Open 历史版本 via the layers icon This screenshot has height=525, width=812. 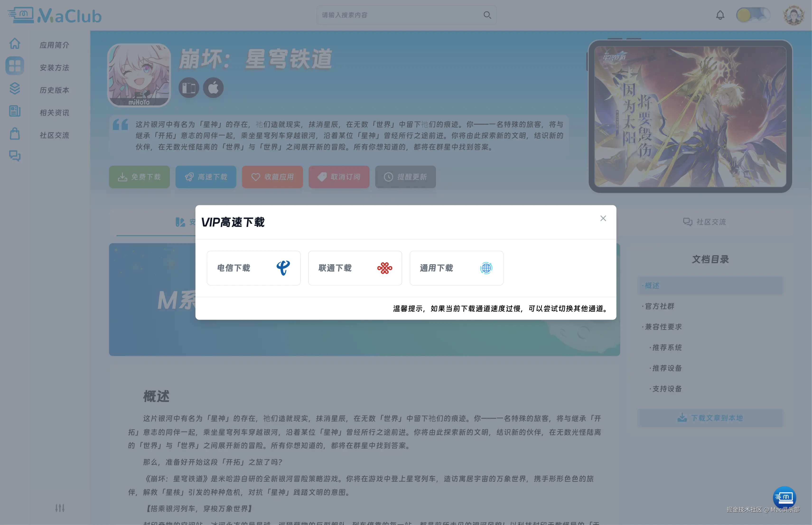(15, 89)
